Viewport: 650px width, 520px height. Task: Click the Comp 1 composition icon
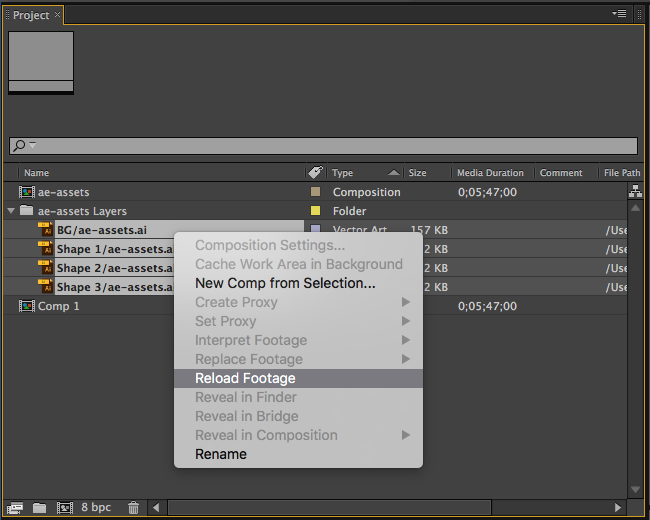click(27, 306)
